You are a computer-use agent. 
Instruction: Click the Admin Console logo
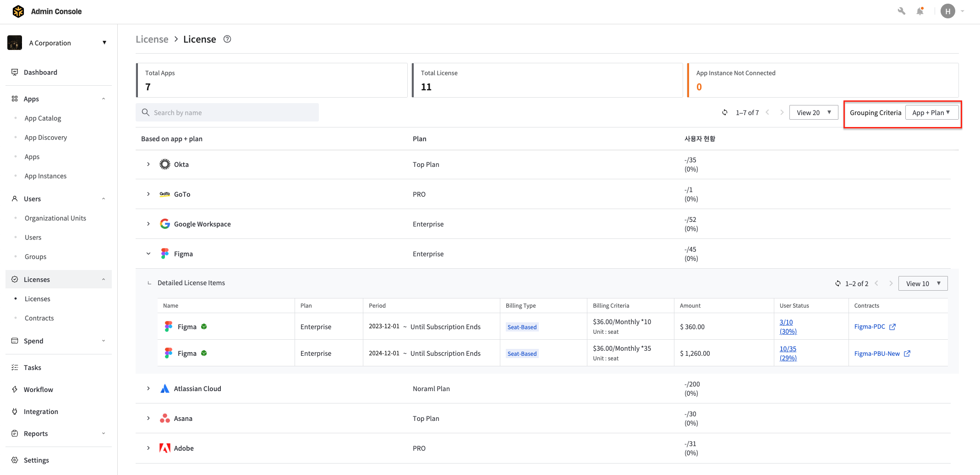pyautogui.click(x=18, y=11)
